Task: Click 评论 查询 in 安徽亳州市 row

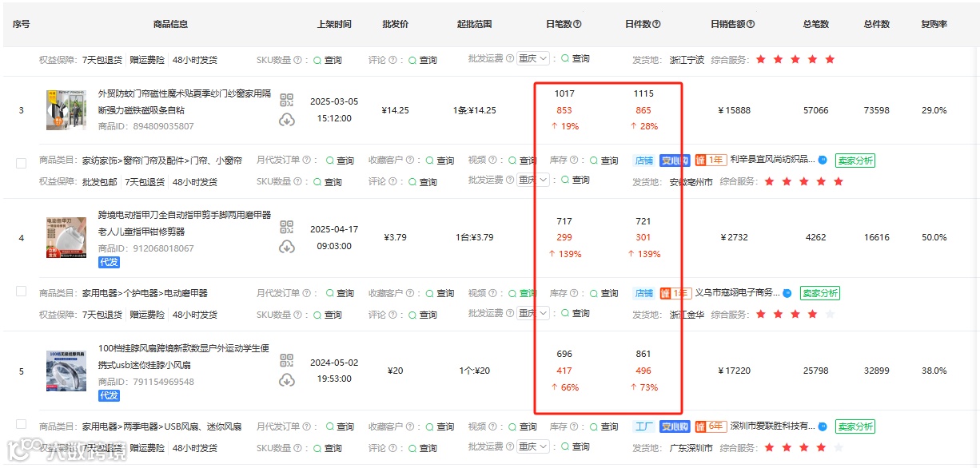Action: tap(423, 182)
